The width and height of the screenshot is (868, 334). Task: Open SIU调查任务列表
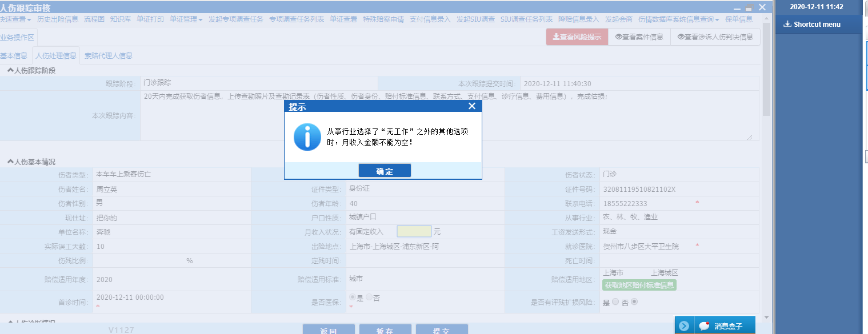coord(526,19)
